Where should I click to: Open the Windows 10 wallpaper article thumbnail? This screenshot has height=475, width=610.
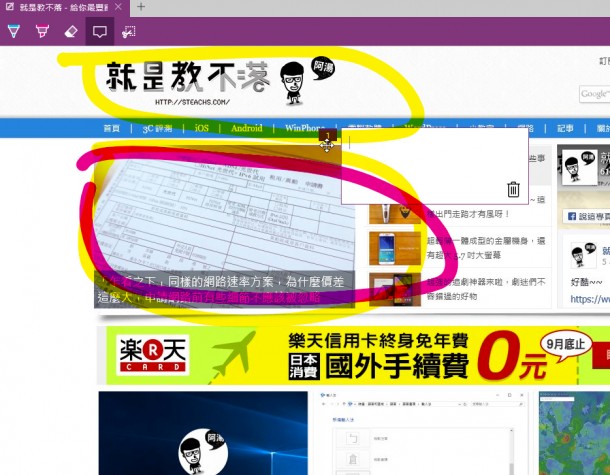click(203, 433)
